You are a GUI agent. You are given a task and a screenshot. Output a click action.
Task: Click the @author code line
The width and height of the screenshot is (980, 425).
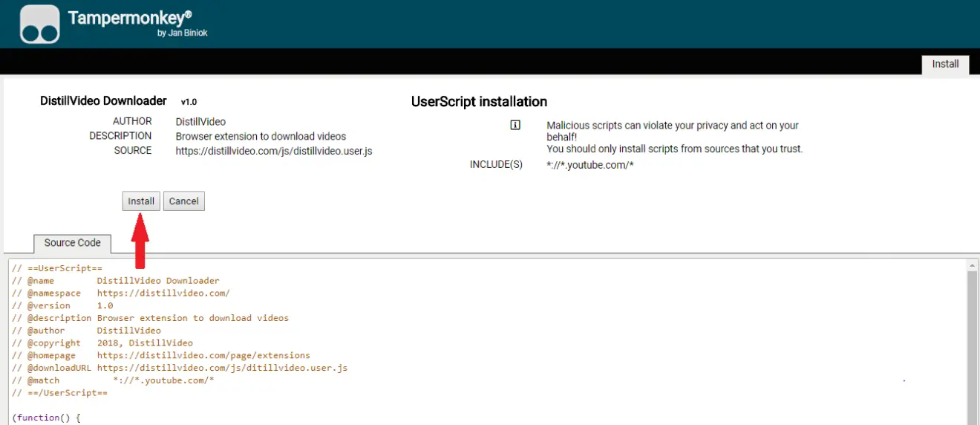[x=86, y=331]
